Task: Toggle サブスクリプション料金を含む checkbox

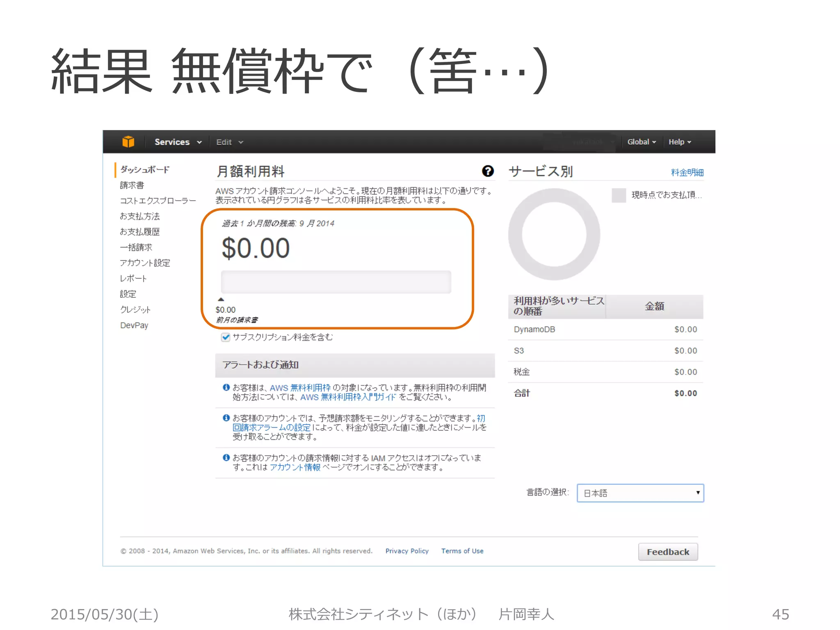Action: click(226, 337)
